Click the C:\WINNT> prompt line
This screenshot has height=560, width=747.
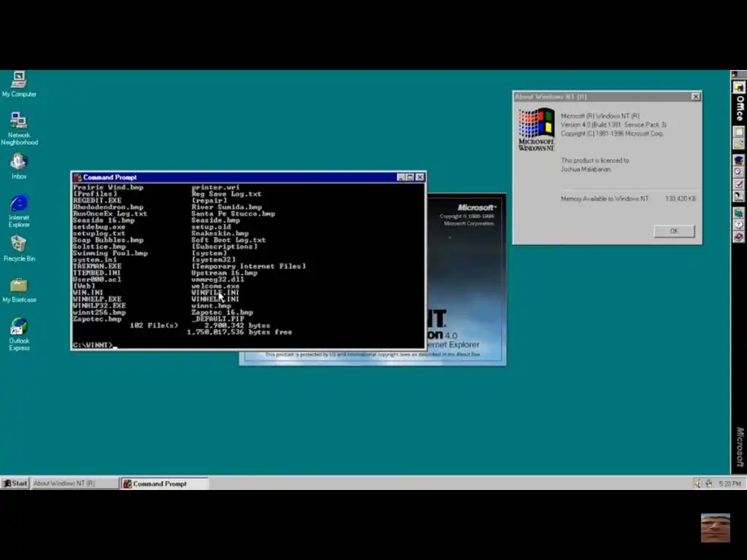pos(93,345)
